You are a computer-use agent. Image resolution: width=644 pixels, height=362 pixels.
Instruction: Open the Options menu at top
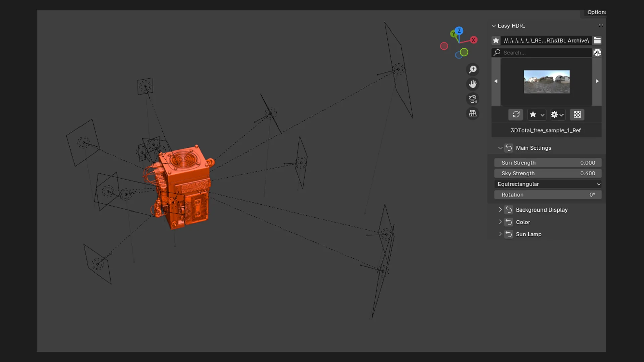596,12
